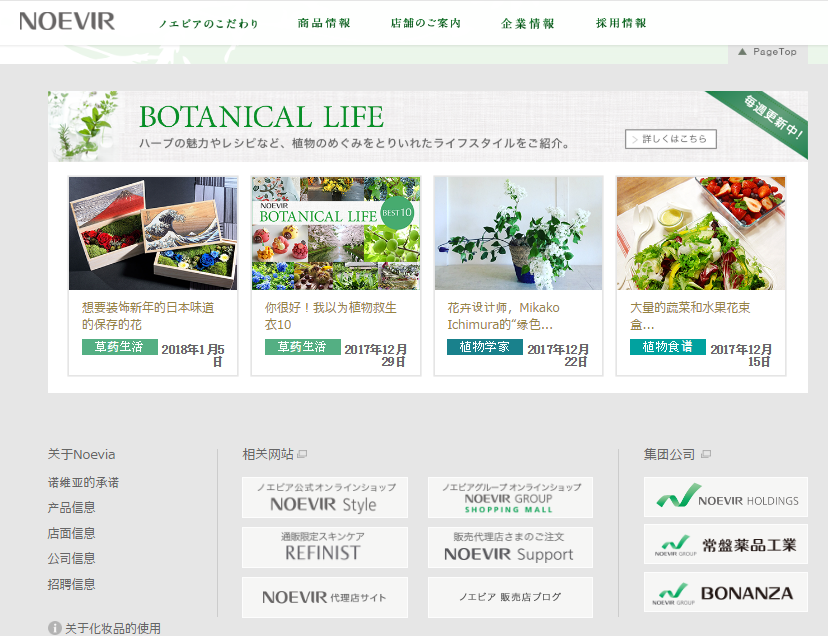Click the 植物学家 category tag
Image resolution: width=828 pixels, height=636 pixels.
pyautogui.click(x=485, y=347)
